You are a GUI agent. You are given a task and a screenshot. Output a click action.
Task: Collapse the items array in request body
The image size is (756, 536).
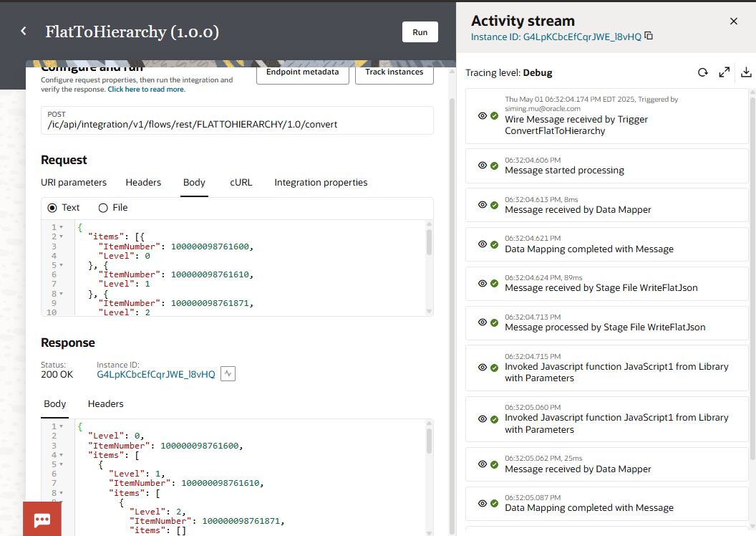click(x=62, y=236)
